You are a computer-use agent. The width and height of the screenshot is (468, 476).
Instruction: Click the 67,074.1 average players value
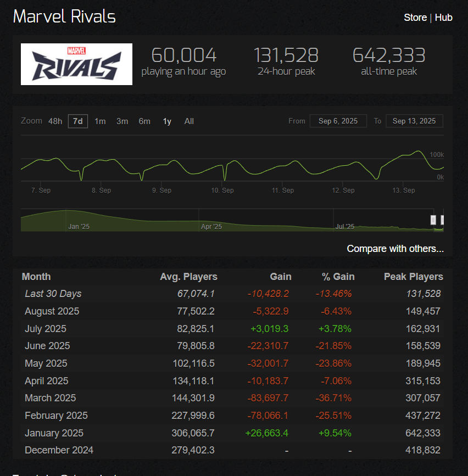pos(196,294)
